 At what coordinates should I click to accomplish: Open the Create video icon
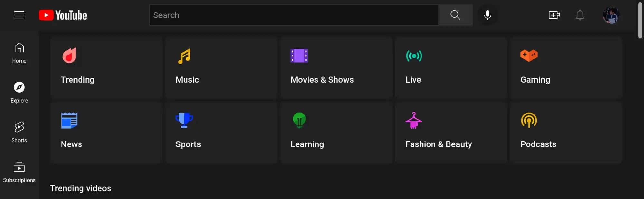[554, 15]
